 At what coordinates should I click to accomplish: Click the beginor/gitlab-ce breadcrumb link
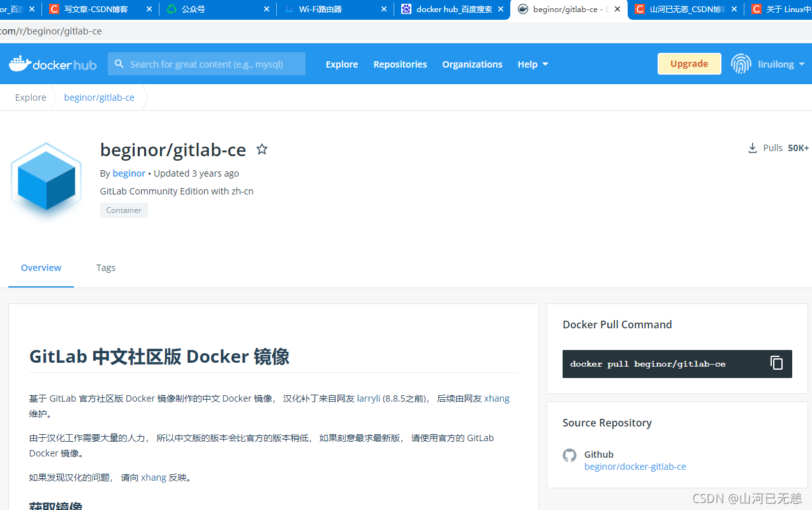point(99,98)
